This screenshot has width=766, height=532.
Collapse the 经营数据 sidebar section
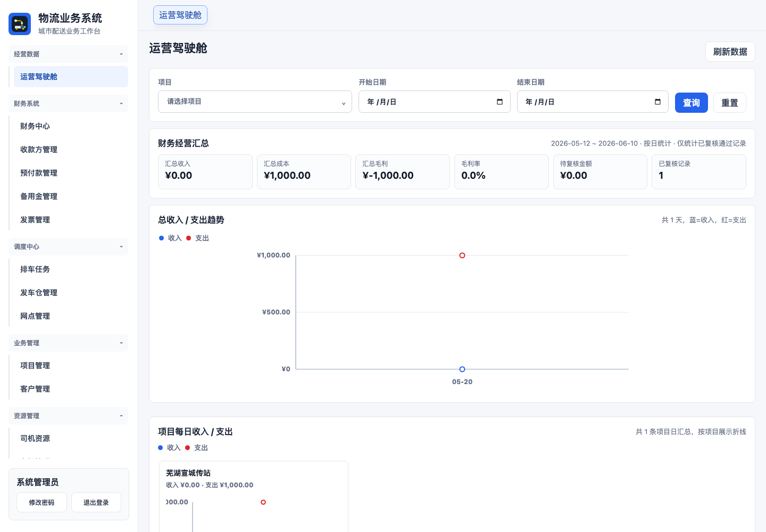click(x=68, y=54)
